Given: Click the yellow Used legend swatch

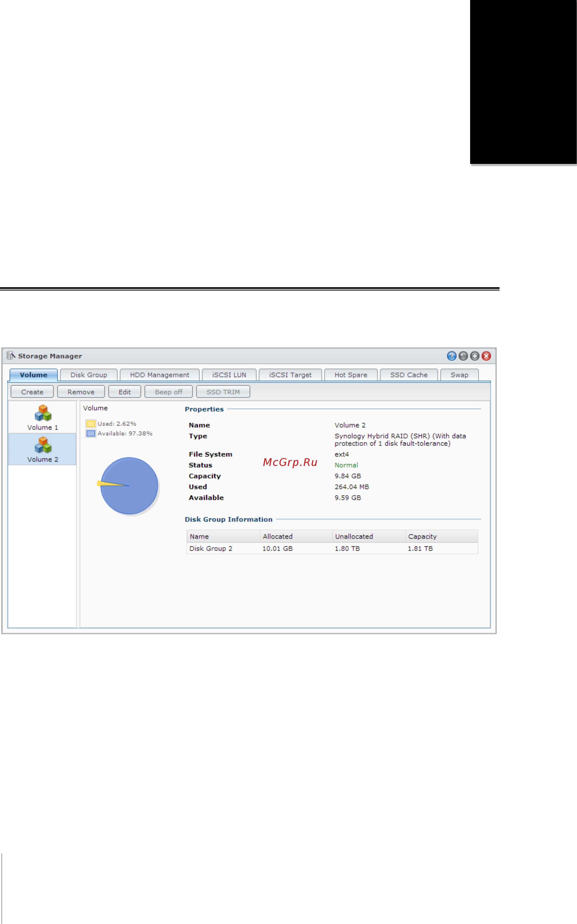Looking at the screenshot, I should click(x=90, y=424).
